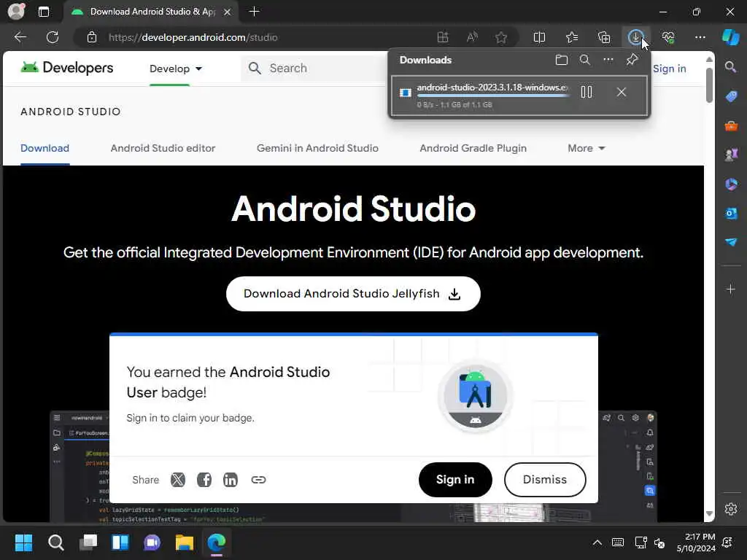Click the download progress bar
This screenshot has width=747, height=560.
pos(492,96)
